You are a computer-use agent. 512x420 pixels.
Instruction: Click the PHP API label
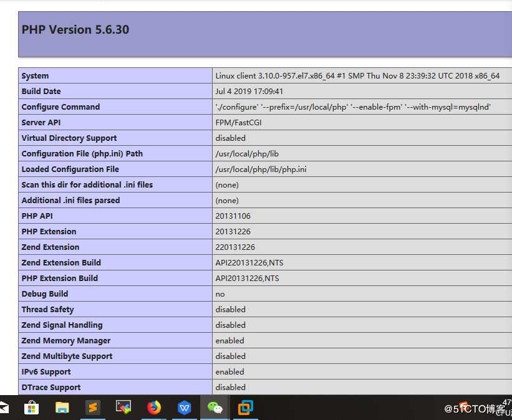(x=37, y=216)
